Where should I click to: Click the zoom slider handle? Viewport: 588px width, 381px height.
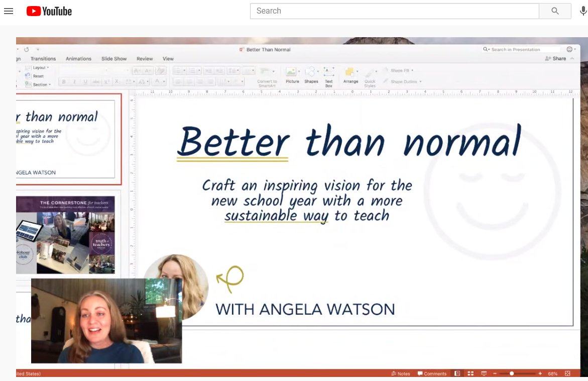pos(512,373)
